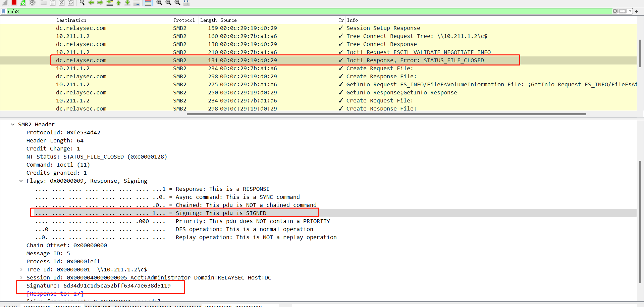Sort by the Length column
644x307 pixels.
point(209,20)
